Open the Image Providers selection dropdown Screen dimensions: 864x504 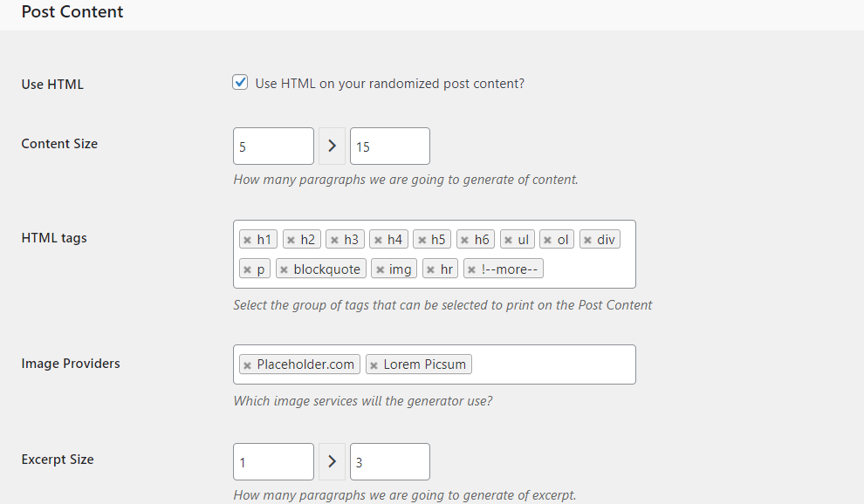(x=550, y=364)
